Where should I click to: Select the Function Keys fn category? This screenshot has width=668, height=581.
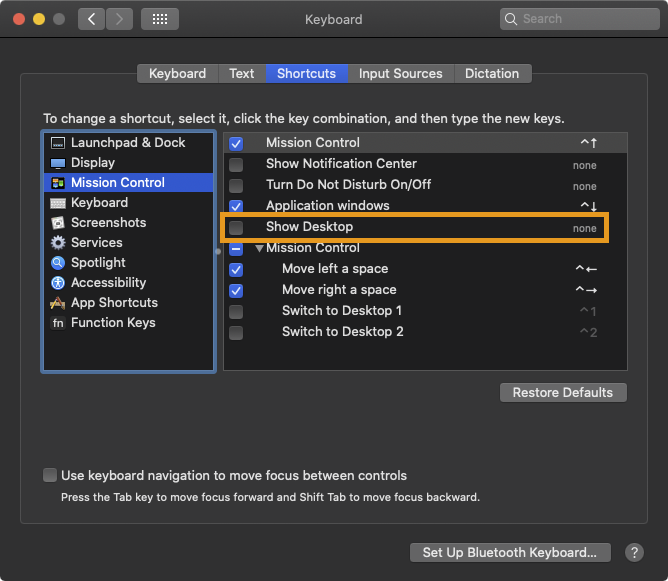point(58,322)
